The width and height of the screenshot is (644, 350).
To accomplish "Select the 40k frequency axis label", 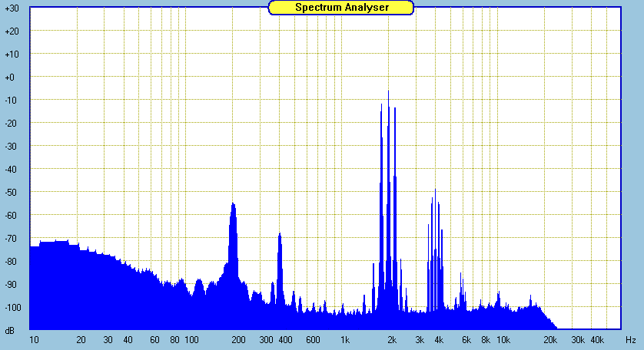I will [x=597, y=339].
